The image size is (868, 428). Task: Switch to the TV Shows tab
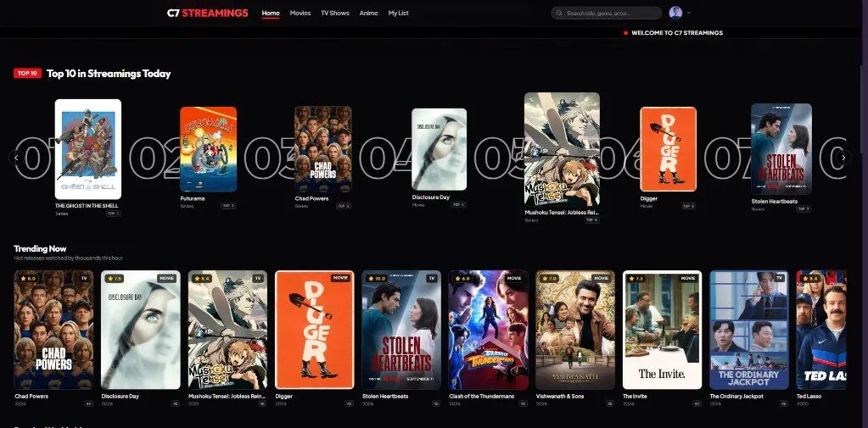click(x=335, y=13)
